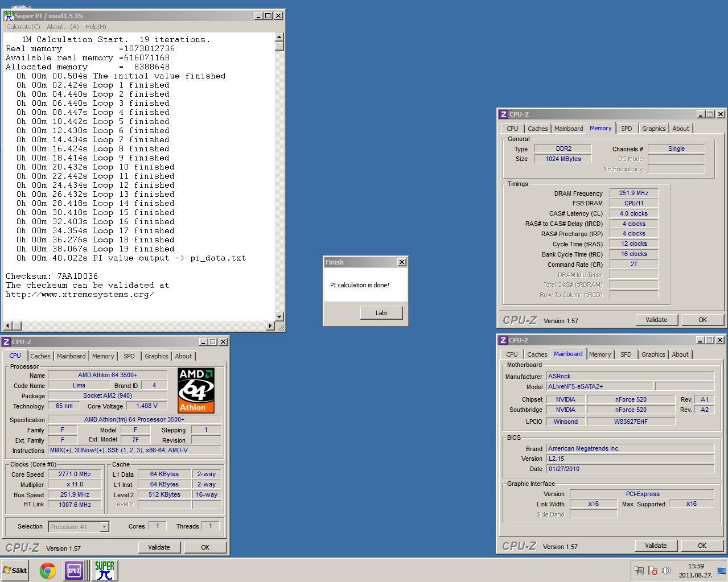Click the mainboard model ALiveNF5-eSATA2+
Viewport: 728px width, 582px height.
tap(600, 386)
